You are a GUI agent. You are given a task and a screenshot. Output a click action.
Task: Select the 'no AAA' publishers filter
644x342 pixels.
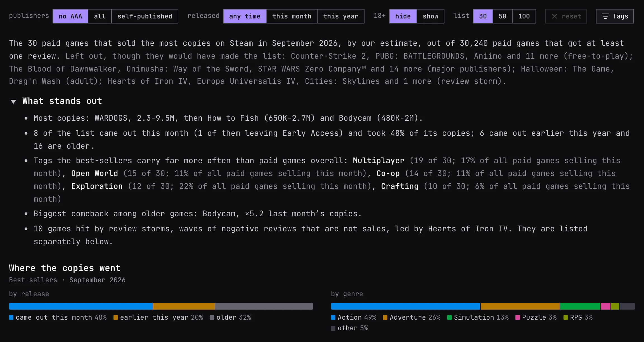(70, 16)
